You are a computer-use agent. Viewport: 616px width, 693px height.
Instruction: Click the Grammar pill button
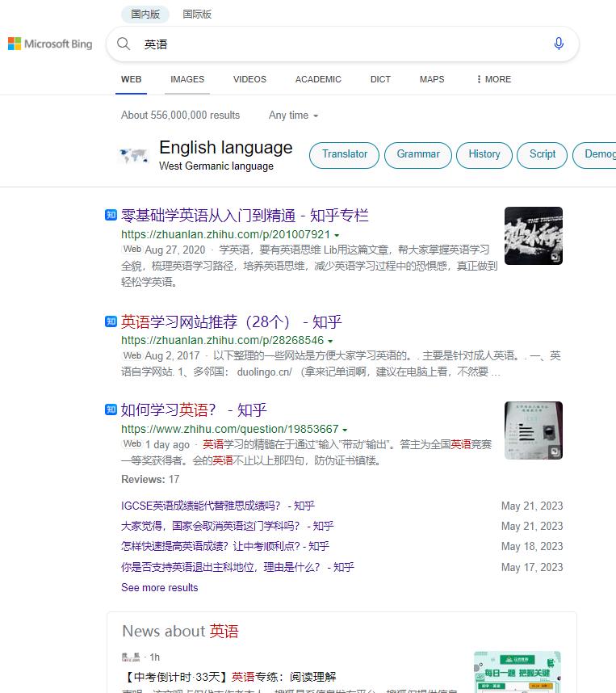pos(418,155)
